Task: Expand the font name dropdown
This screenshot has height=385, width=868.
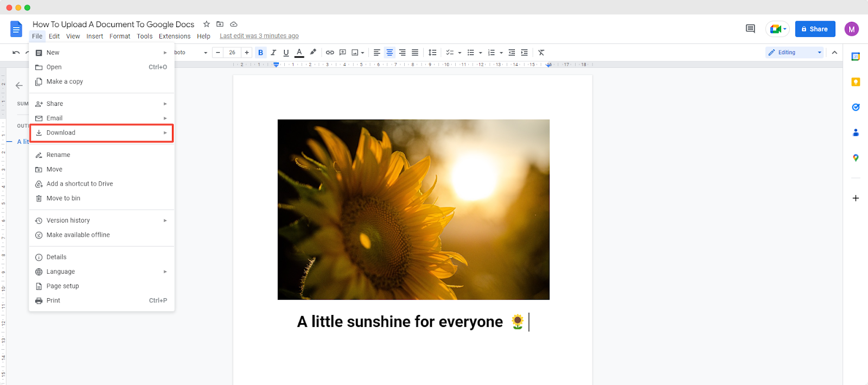Action: click(205, 53)
